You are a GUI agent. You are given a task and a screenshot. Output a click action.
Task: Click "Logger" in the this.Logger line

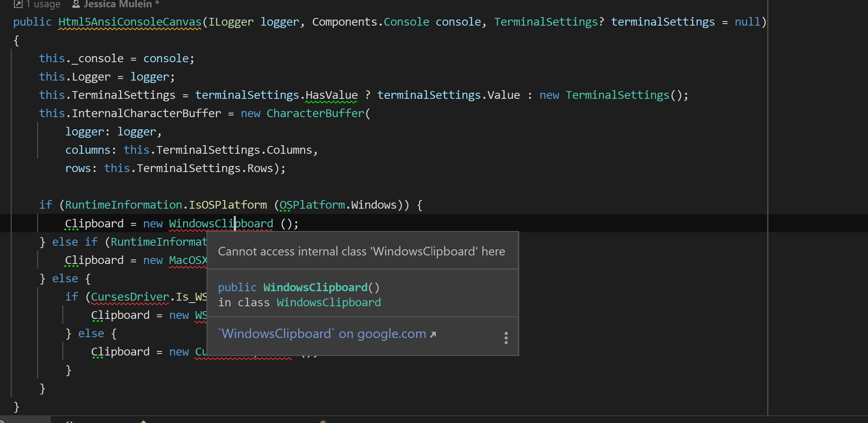[x=91, y=77]
